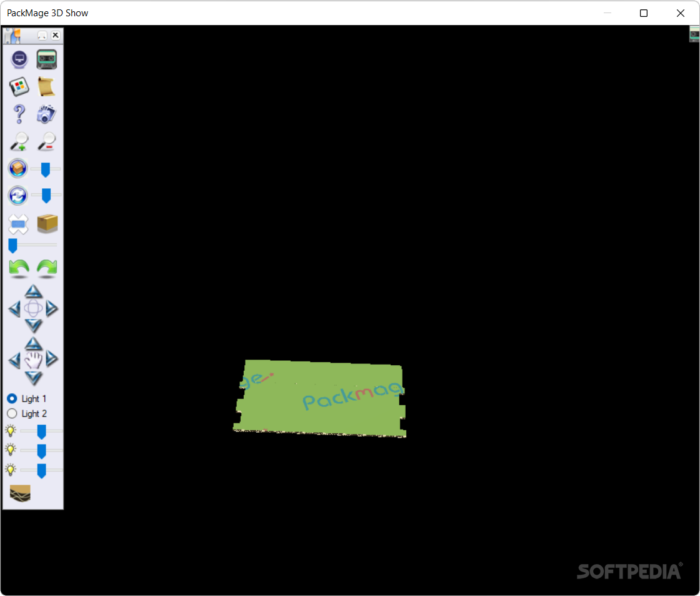The width and height of the screenshot is (700, 596).
Task: Click the folded cardboard box icon
Action: pos(47,223)
